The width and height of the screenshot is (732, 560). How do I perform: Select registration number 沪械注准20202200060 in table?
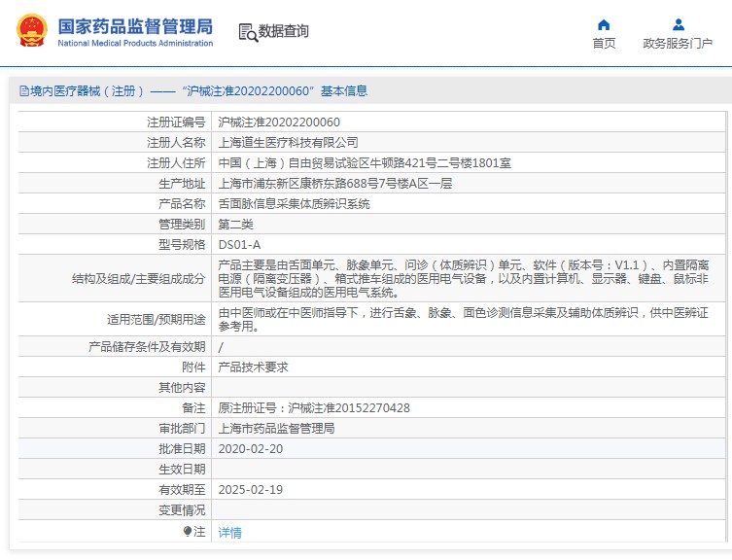pyautogui.click(x=279, y=122)
